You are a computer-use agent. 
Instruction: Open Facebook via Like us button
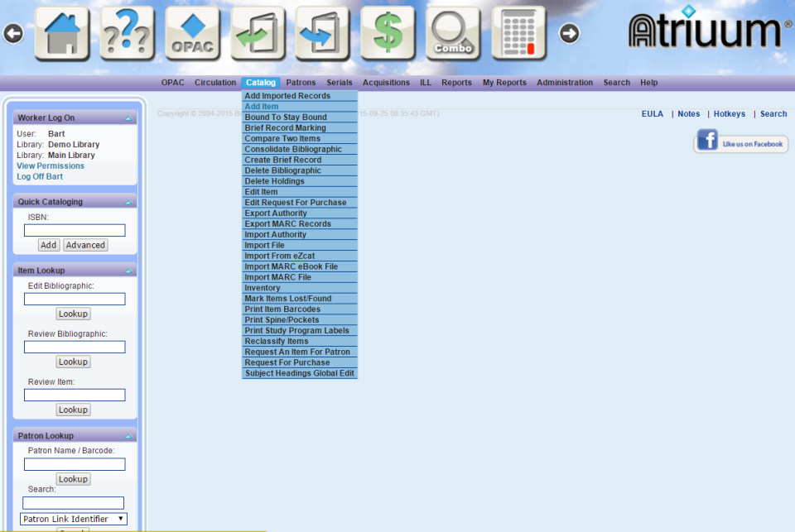(x=740, y=142)
